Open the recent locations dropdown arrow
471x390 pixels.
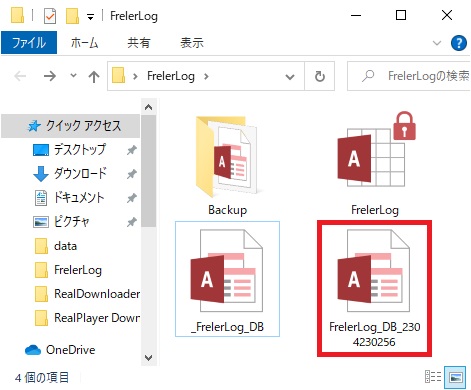[x=73, y=76]
